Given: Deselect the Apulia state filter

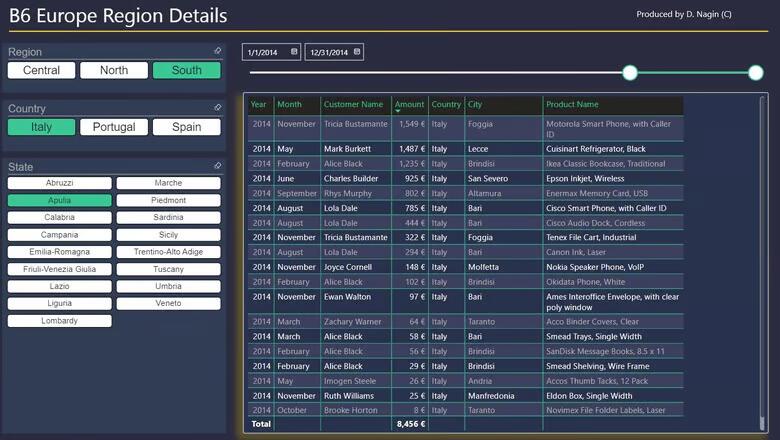Looking at the screenshot, I should 59,201.
